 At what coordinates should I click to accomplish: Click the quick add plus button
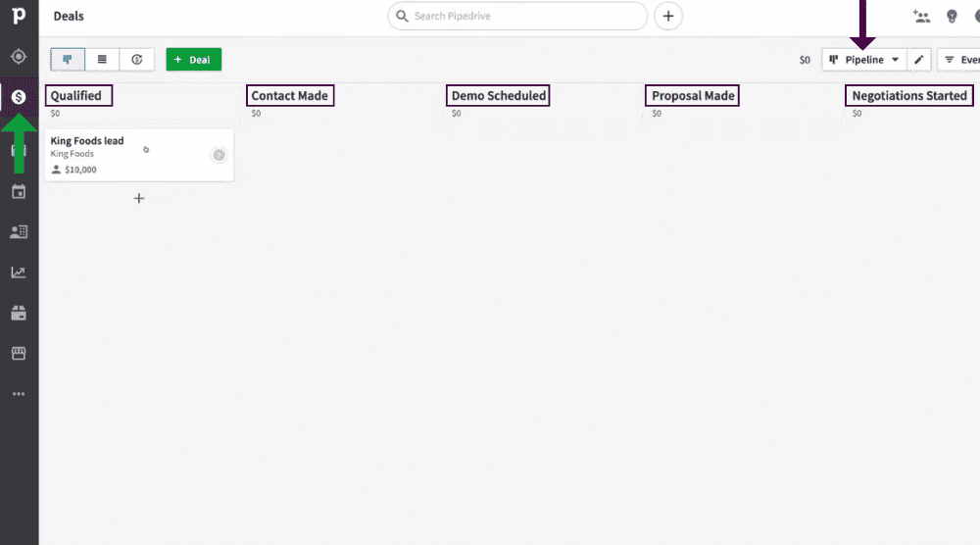(668, 16)
